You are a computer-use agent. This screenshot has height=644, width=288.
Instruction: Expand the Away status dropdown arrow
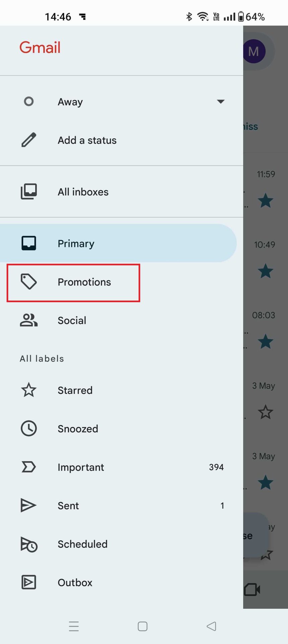coord(220,102)
